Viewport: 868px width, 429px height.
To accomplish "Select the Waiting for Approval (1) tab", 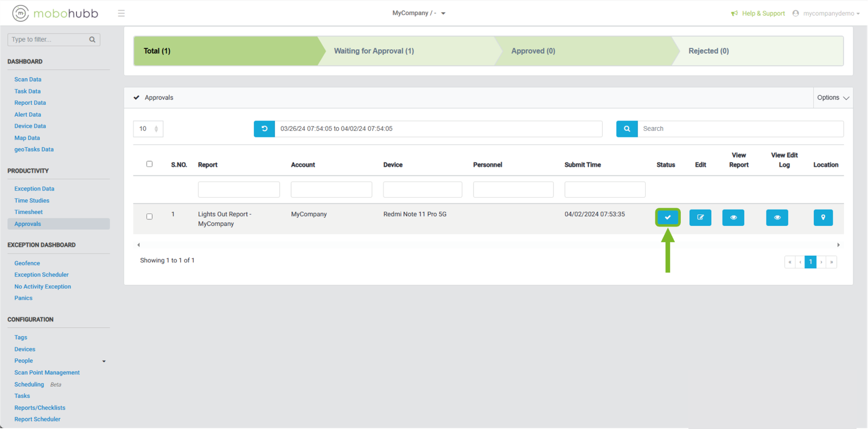I will (374, 51).
